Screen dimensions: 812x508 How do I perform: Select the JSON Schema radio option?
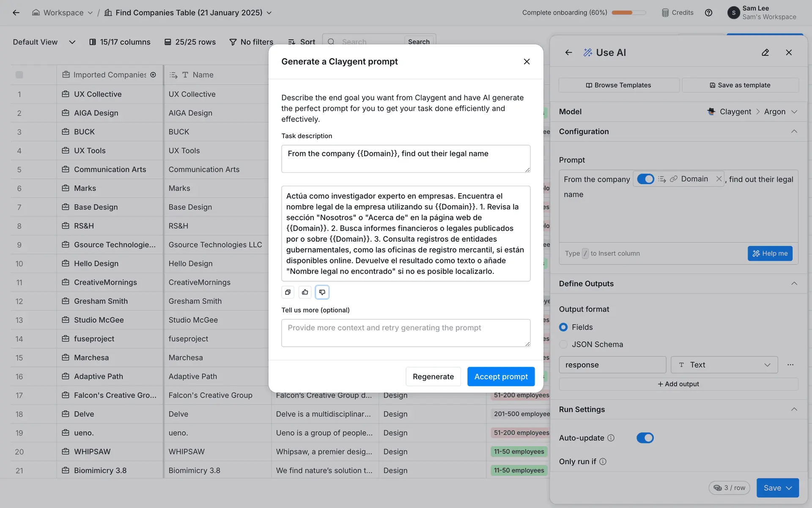click(x=563, y=344)
